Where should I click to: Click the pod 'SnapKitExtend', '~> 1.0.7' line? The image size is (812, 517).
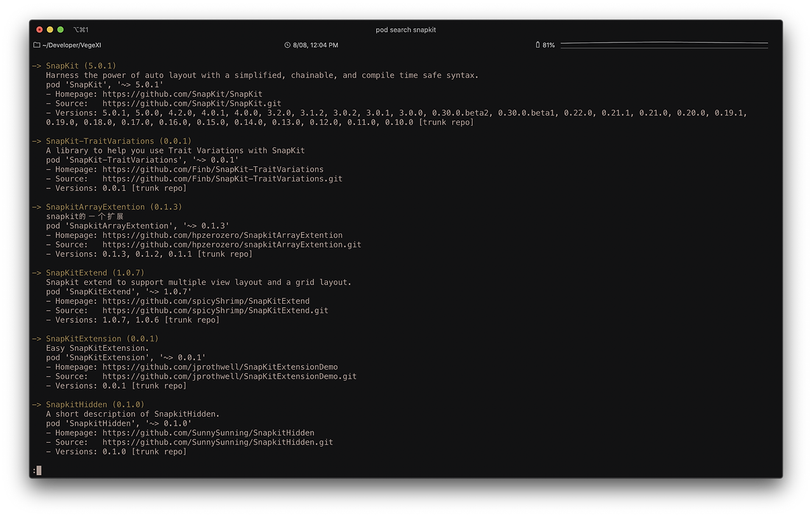coord(119,292)
